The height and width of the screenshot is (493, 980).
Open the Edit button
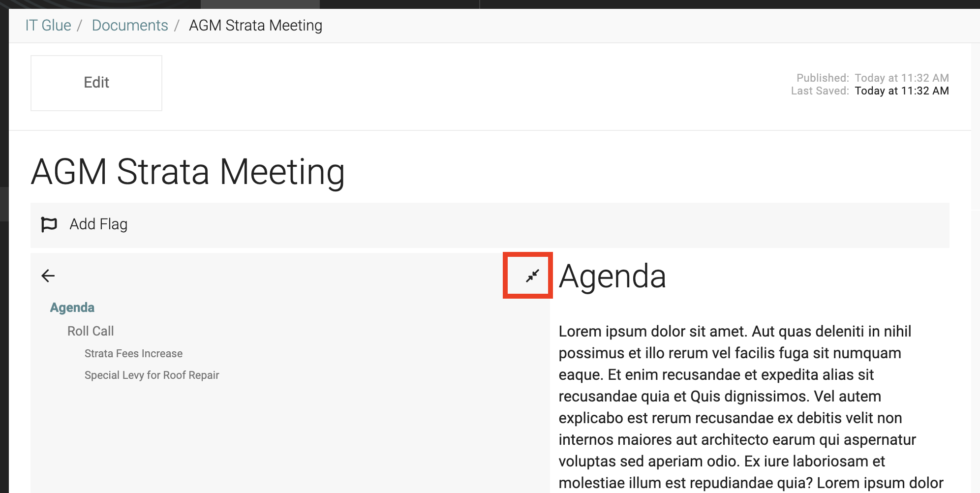(96, 83)
